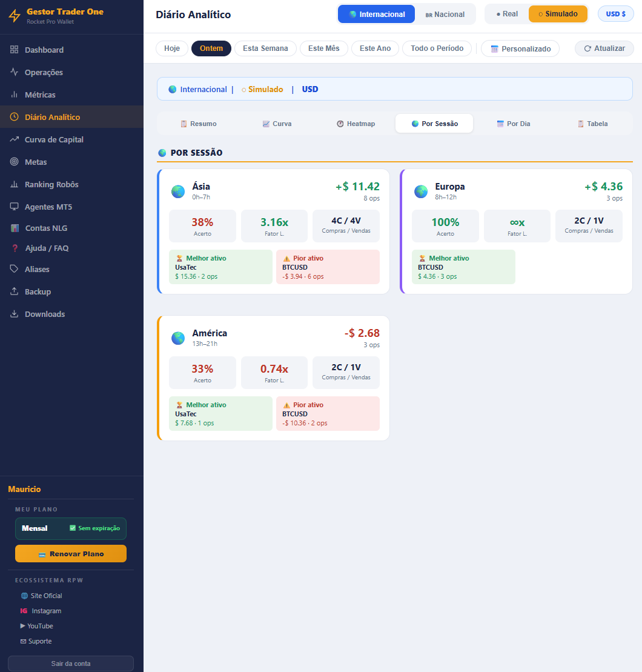Open the Site Oficial link
The height and width of the screenshot is (672, 642).
[42, 595]
